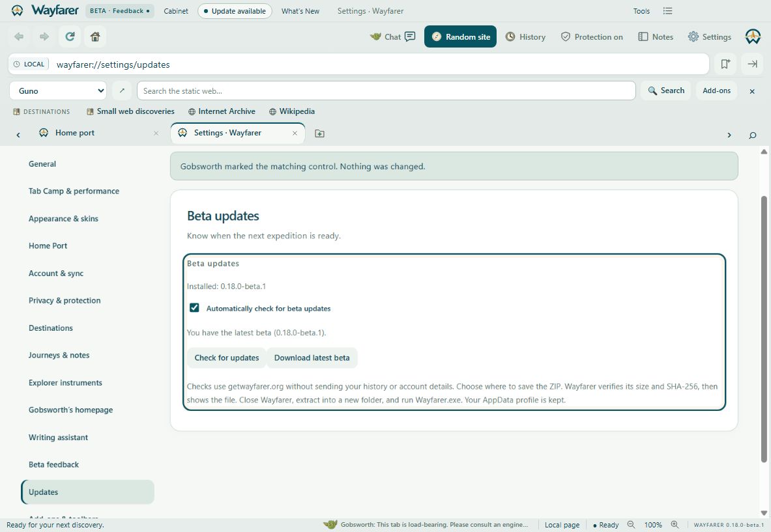The height and width of the screenshot is (532, 771).
Task: Reload the current page
Action: 70,36
